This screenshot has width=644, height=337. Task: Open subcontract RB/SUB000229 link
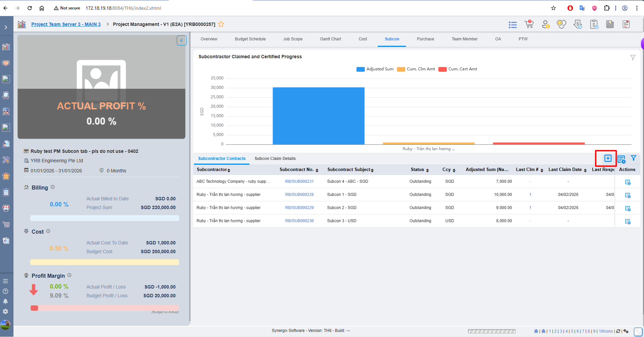[299, 208]
